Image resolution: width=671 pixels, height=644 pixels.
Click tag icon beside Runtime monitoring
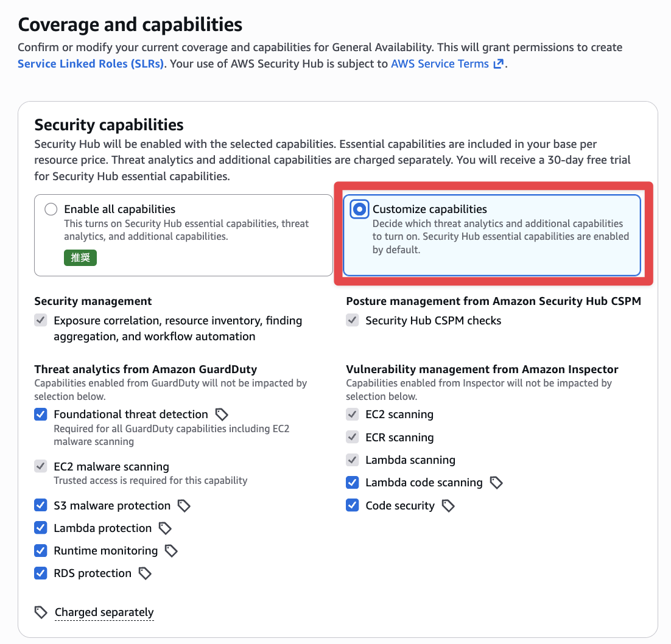(x=172, y=551)
